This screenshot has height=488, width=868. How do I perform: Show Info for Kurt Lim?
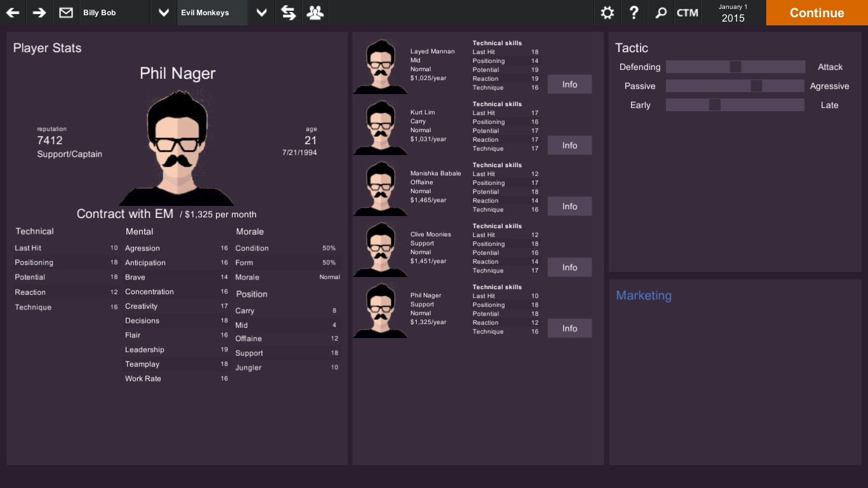click(x=569, y=145)
